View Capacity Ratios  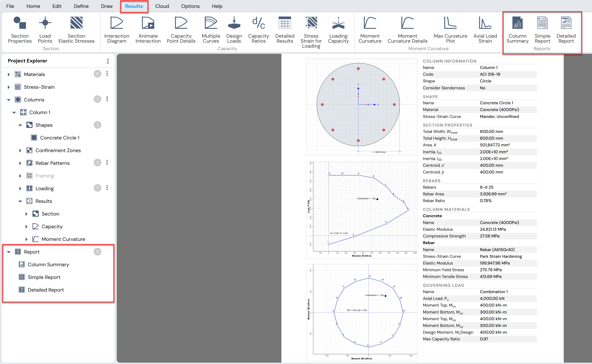tap(258, 30)
